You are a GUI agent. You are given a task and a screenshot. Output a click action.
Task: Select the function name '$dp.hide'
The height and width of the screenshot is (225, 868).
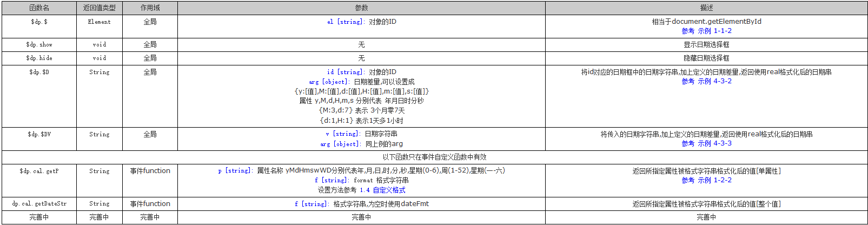point(39,58)
